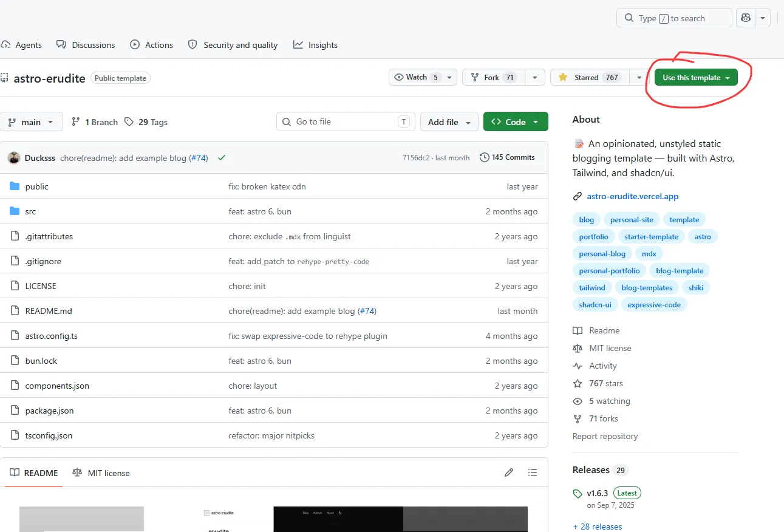Open the astro.config.ts file link
Screen dimensions: 784x532
point(52,336)
